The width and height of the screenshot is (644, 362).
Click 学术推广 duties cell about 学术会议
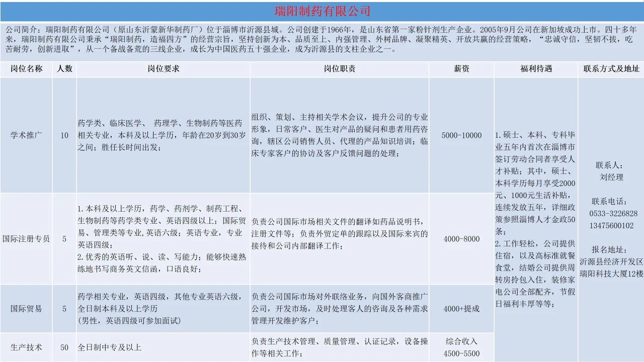point(340,135)
